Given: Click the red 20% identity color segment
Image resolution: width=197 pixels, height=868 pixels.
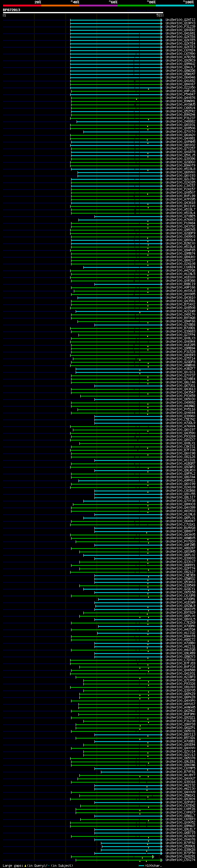Looking at the screenshot, I should coord(22,6).
